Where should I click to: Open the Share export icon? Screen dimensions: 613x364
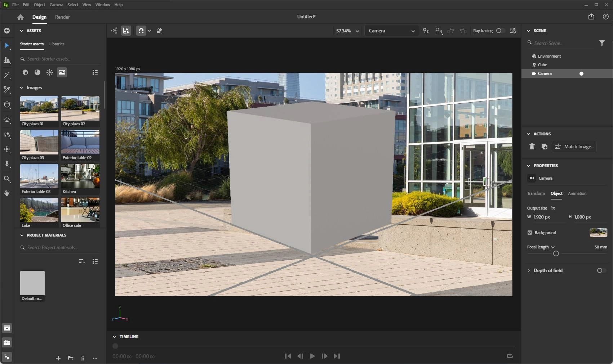[x=591, y=17]
